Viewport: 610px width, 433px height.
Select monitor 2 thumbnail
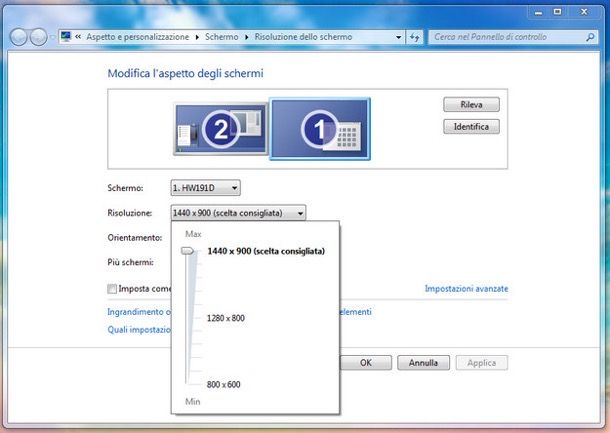pyautogui.click(x=220, y=128)
